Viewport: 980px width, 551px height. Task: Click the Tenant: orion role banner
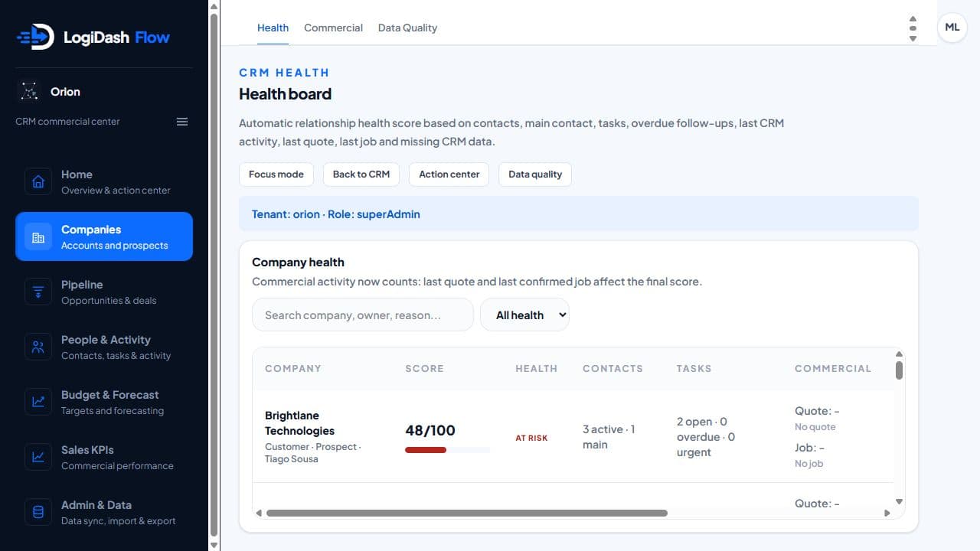(x=579, y=214)
